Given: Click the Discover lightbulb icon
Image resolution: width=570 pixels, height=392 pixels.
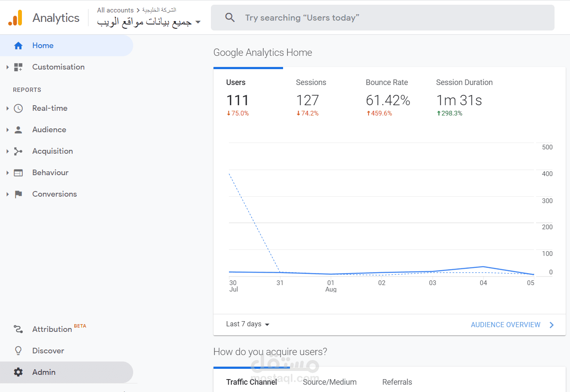Looking at the screenshot, I should (x=18, y=351).
